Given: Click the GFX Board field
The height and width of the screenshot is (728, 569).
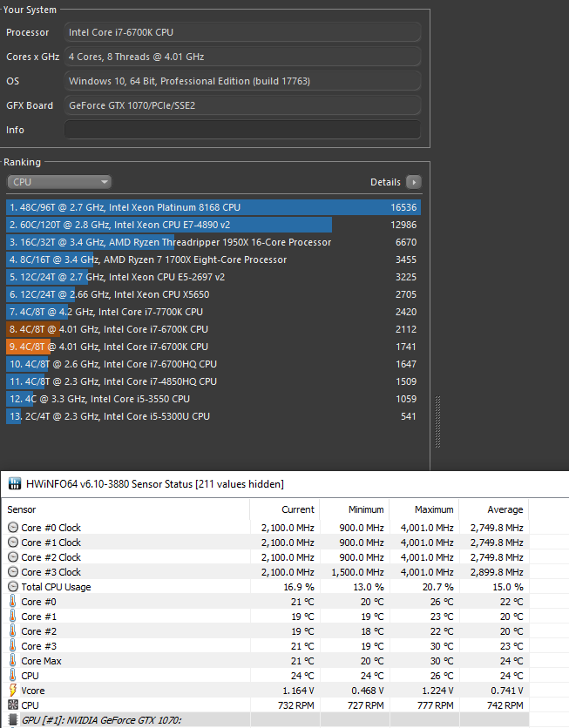Looking at the screenshot, I should pos(242,105).
